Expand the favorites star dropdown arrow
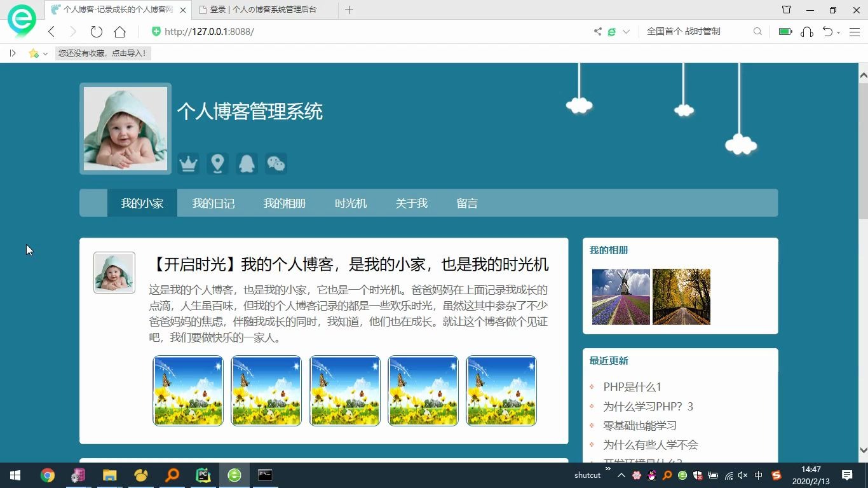Image resolution: width=868 pixels, height=488 pixels. tap(45, 54)
